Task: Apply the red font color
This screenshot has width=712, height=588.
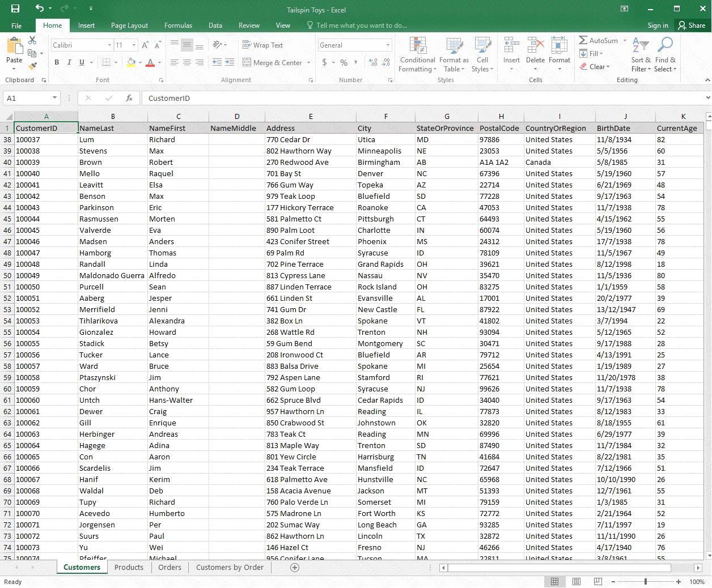Action: (150, 62)
